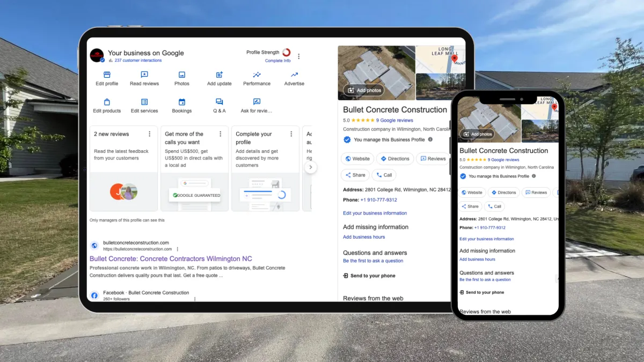This screenshot has height=362, width=644.
Task: Open Bookings on the tablet dashboard
Action: (182, 106)
